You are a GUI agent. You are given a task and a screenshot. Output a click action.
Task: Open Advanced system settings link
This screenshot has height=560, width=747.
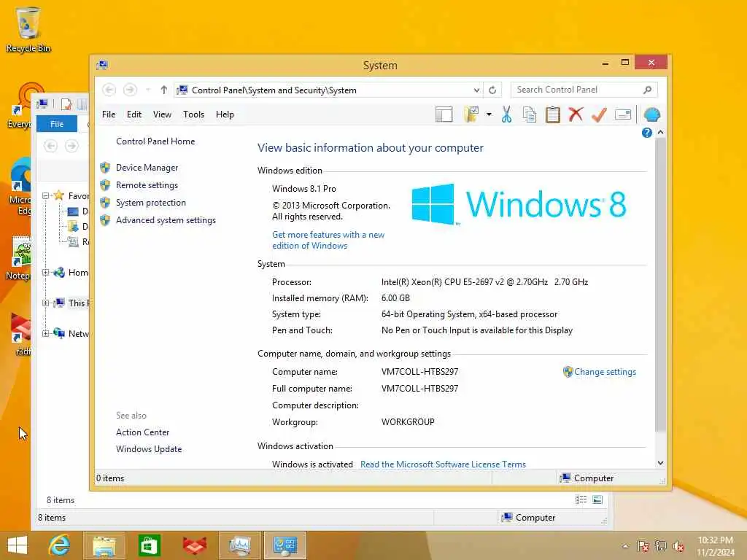166,220
